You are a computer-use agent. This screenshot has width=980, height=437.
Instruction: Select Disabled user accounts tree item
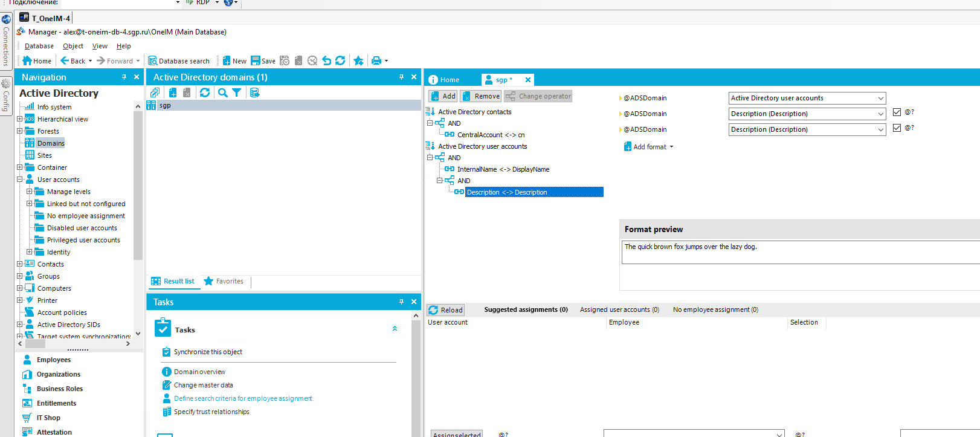point(82,228)
